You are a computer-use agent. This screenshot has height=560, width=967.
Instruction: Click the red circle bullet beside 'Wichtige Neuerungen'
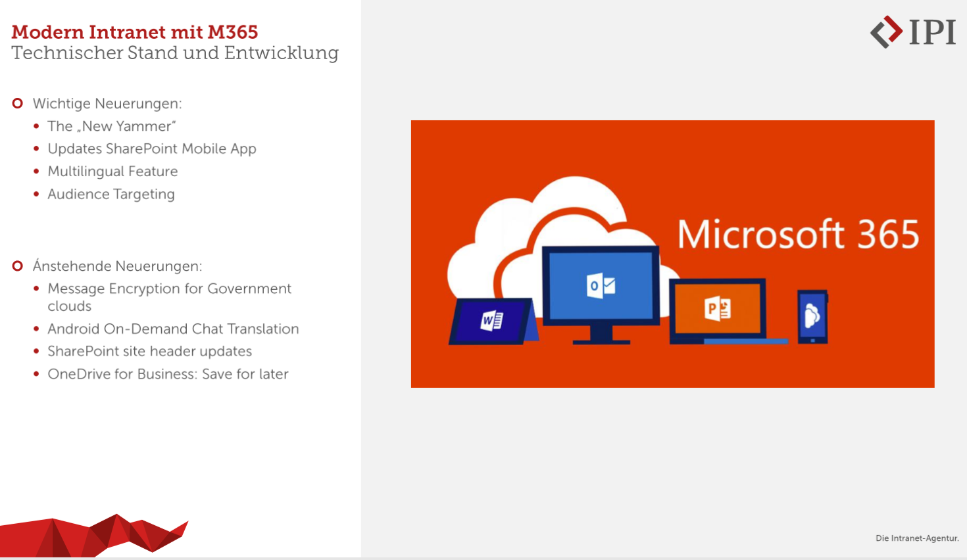click(18, 103)
